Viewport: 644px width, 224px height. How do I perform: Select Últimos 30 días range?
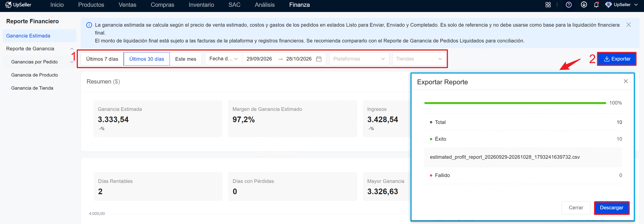(x=147, y=59)
